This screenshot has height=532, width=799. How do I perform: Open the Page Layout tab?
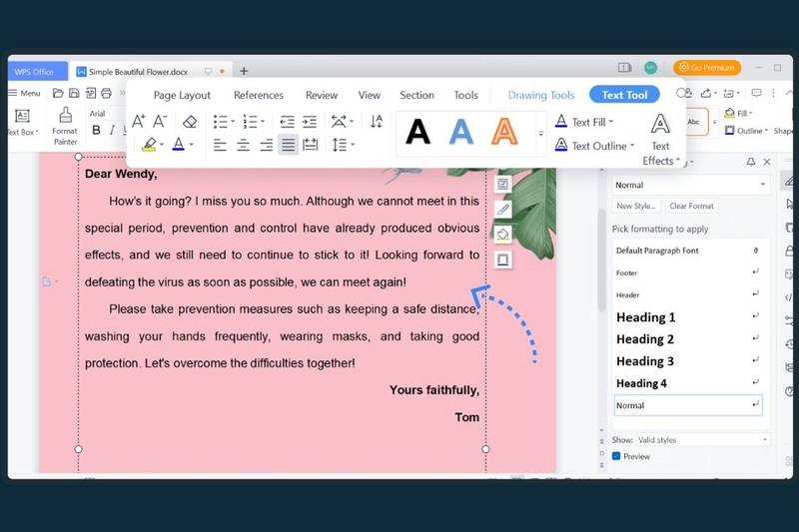pyautogui.click(x=182, y=95)
